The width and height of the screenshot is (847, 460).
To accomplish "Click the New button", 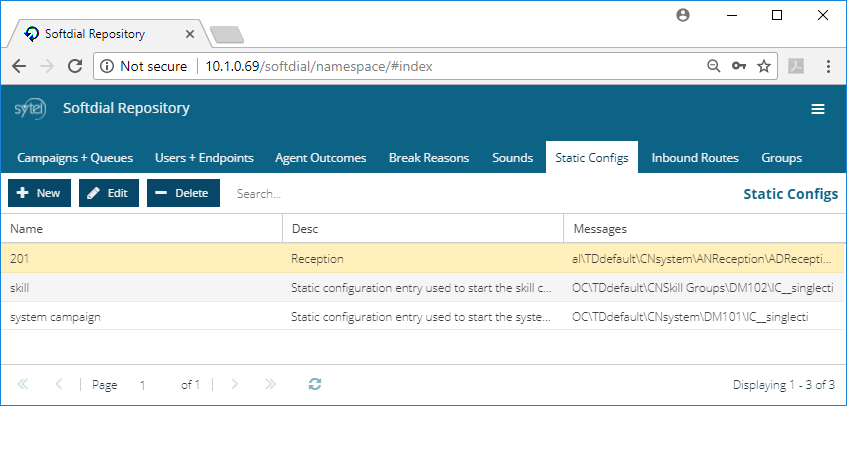I will point(39,193).
